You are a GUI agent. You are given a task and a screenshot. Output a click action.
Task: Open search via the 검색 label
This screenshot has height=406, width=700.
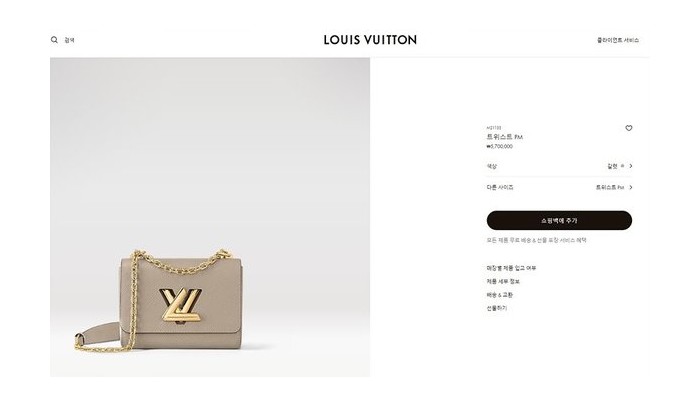point(69,40)
